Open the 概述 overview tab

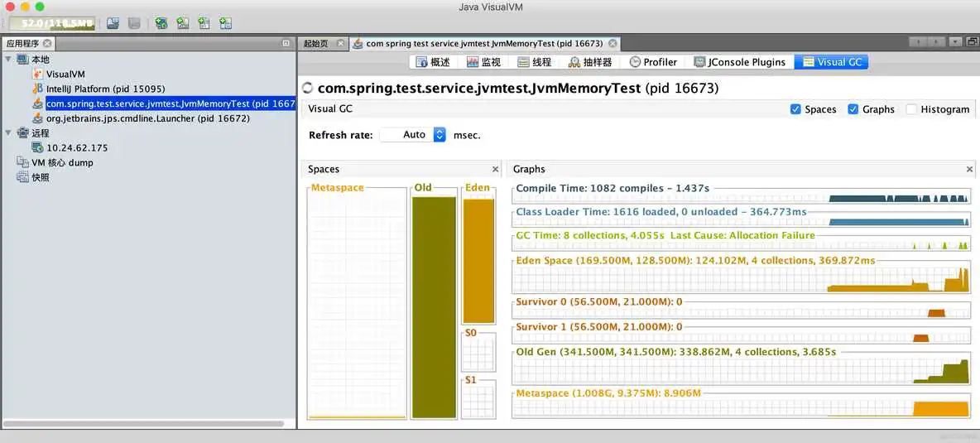pos(433,62)
